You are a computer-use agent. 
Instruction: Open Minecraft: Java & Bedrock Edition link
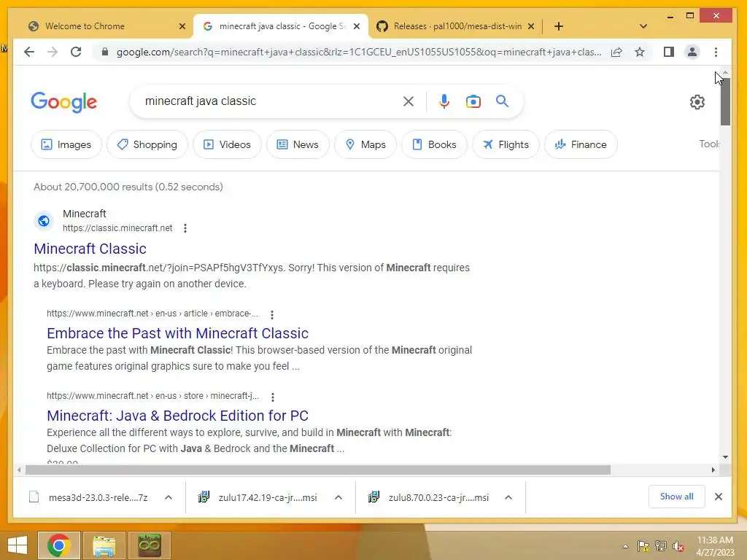tap(178, 416)
